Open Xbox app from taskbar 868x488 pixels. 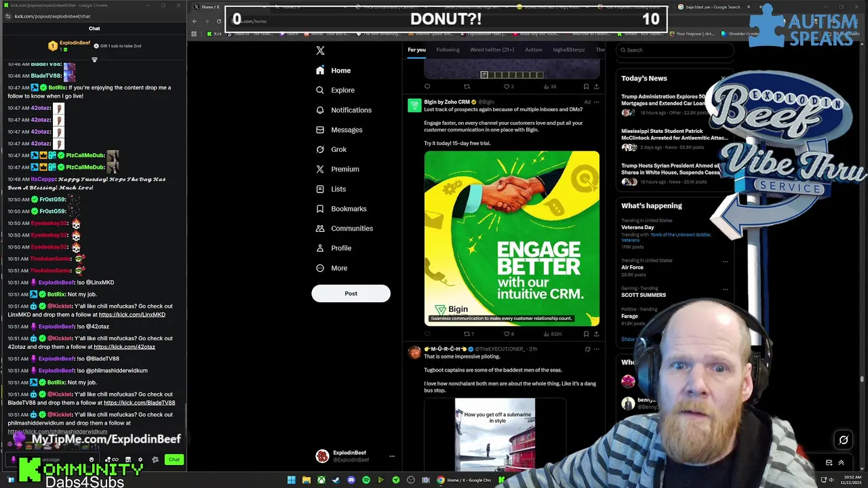(x=321, y=480)
